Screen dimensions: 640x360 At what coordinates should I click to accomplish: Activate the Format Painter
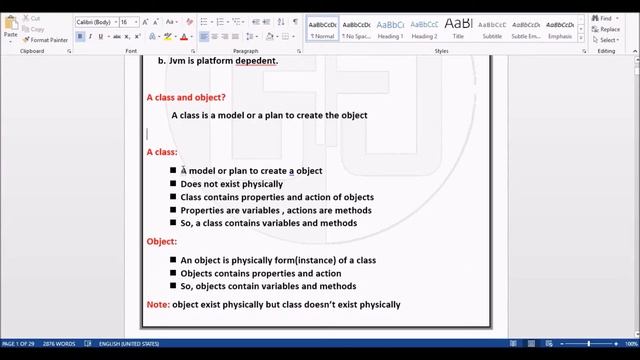pyautogui.click(x=45, y=40)
